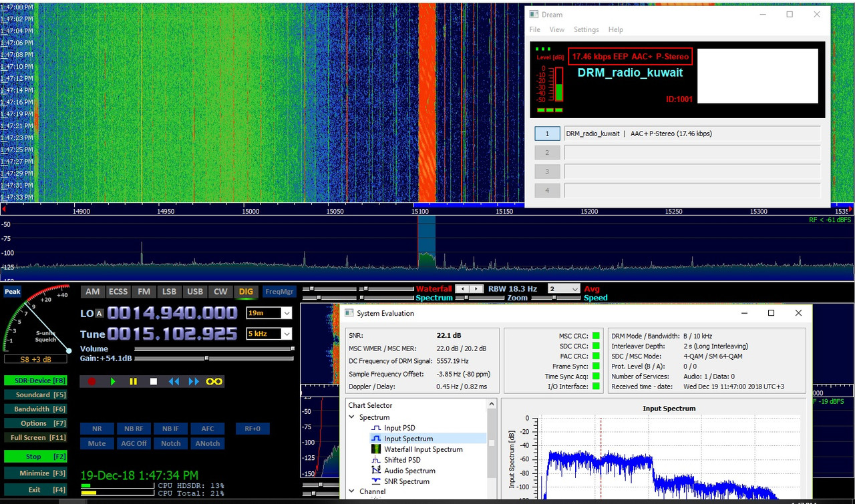Click the squelch knob on S-meter
This screenshot has width=855, height=504.
pos(69,350)
